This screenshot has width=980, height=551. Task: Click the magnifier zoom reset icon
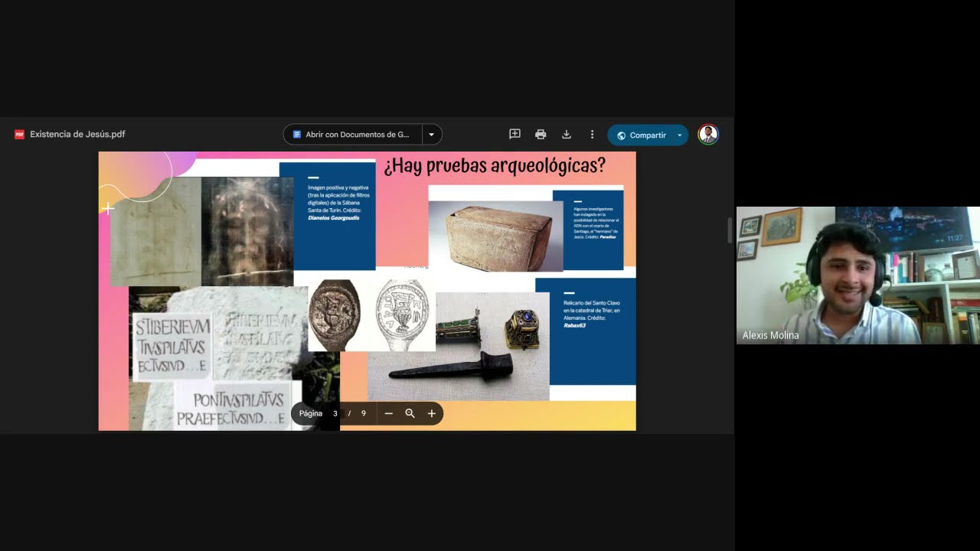pyautogui.click(x=410, y=413)
